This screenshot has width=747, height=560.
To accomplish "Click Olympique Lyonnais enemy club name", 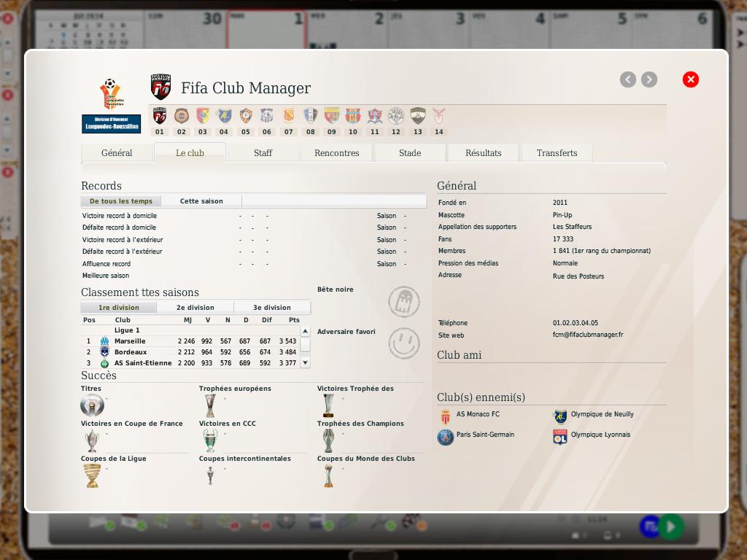I will coord(601,435).
